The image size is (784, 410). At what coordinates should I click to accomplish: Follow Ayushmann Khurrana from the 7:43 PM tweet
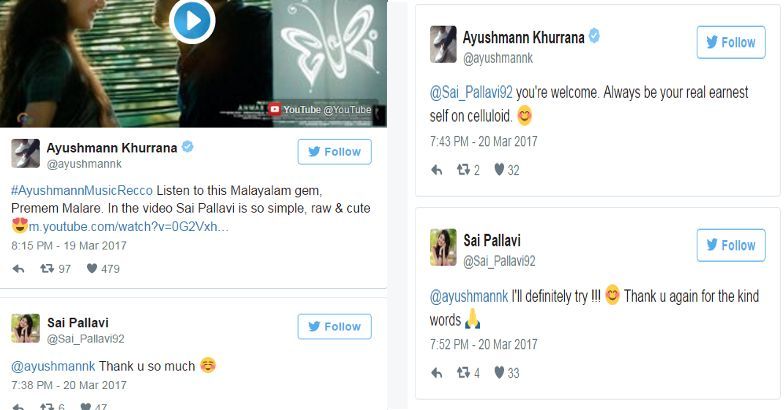(x=731, y=42)
